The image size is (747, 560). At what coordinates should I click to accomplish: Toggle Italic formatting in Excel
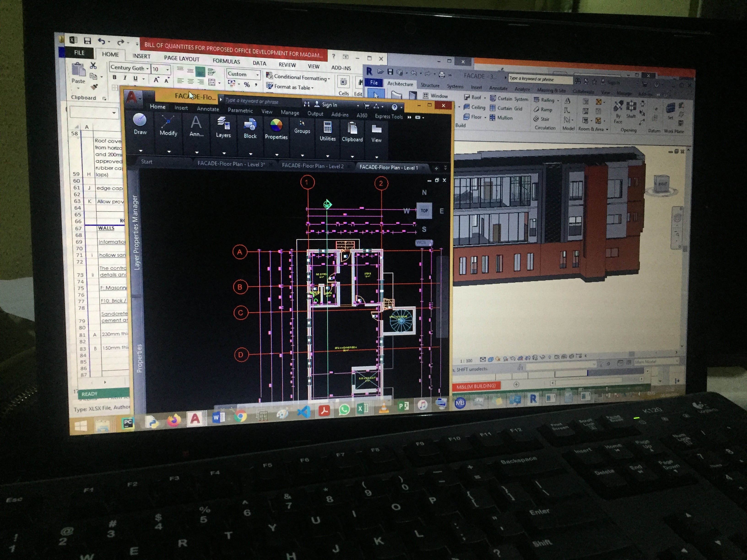pyautogui.click(x=125, y=78)
